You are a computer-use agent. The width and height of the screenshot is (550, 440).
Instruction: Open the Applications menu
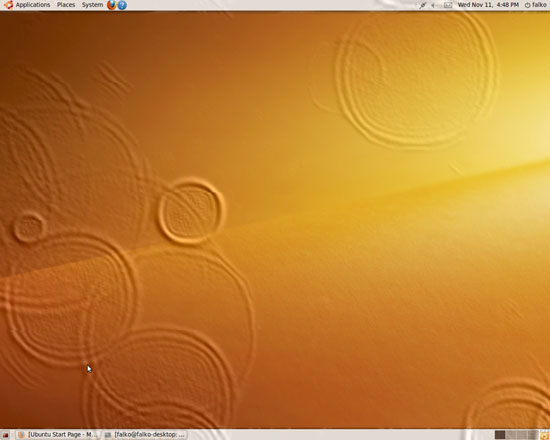click(33, 5)
